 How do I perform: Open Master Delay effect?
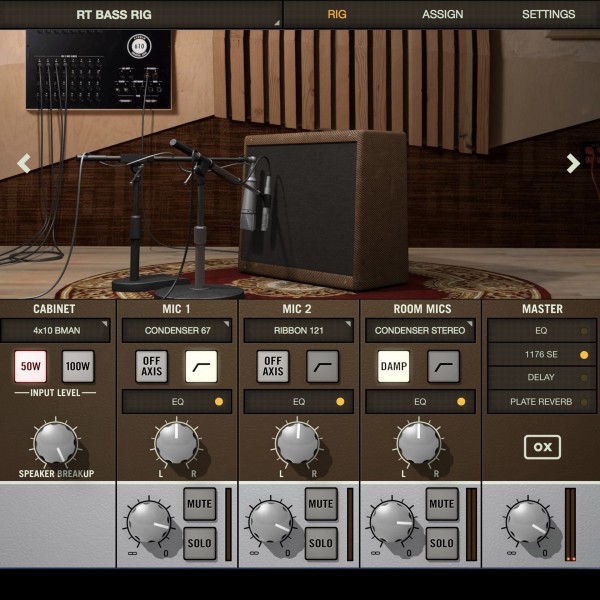click(x=541, y=378)
